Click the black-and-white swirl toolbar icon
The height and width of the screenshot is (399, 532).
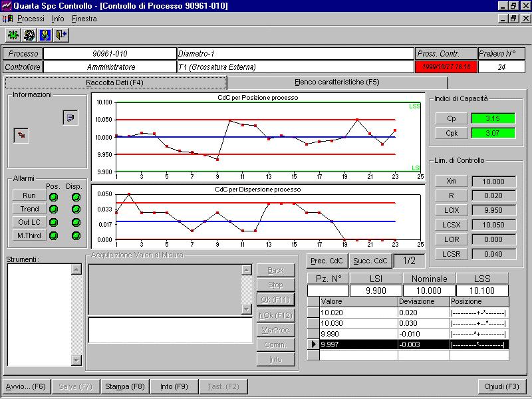29,35
